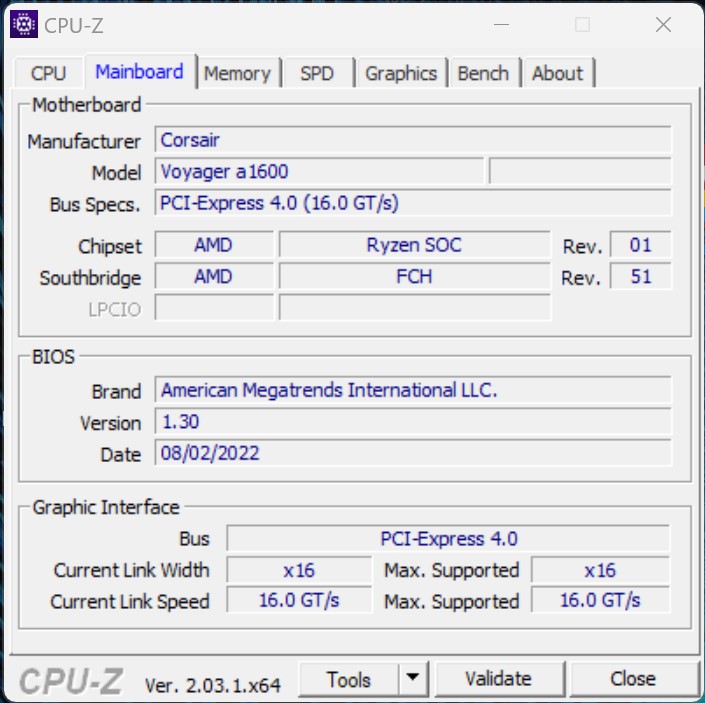The height and width of the screenshot is (703, 705).
Task: Click the Southbridge FCH value
Action: click(415, 276)
